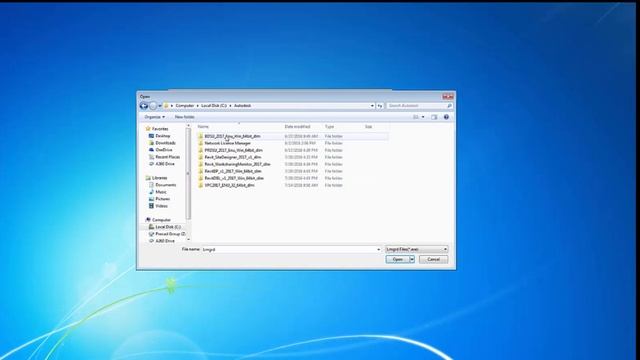Open the recent locations dropdown beside Forward
The image size is (640, 360).
coord(160,106)
